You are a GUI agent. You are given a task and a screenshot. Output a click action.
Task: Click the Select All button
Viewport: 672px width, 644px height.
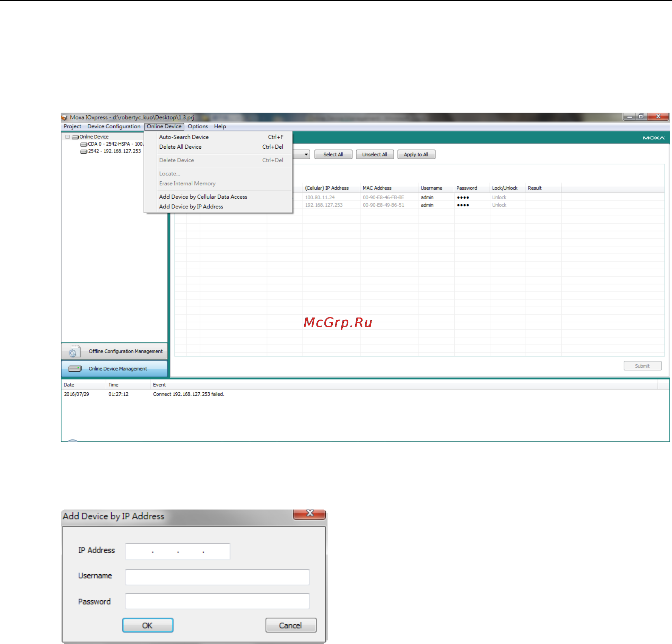pos(333,155)
